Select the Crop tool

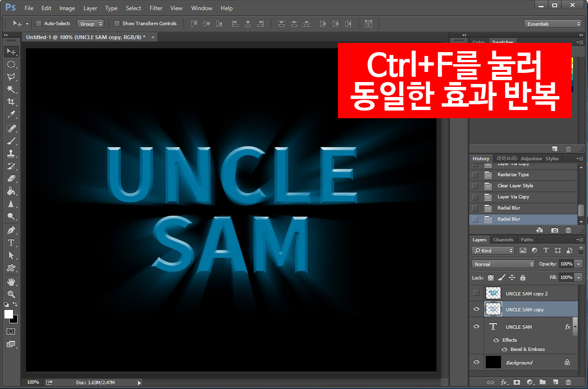coord(11,102)
